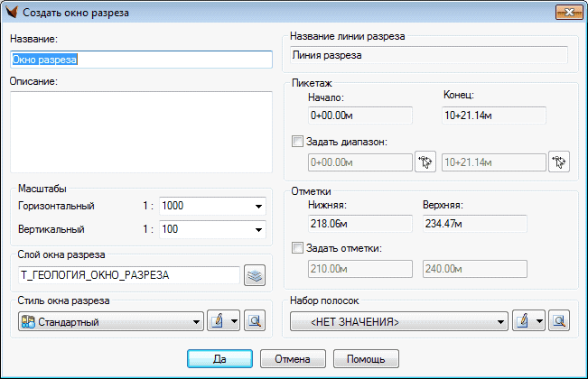The height and width of the screenshot is (379, 588).
Task: Expand the Вертикальный scale dropdown
Action: (x=258, y=229)
